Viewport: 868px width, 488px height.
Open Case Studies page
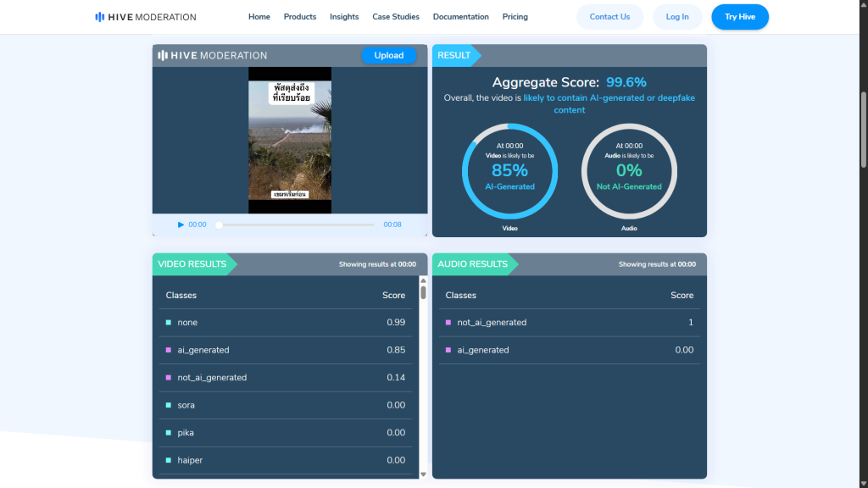(x=396, y=17)
